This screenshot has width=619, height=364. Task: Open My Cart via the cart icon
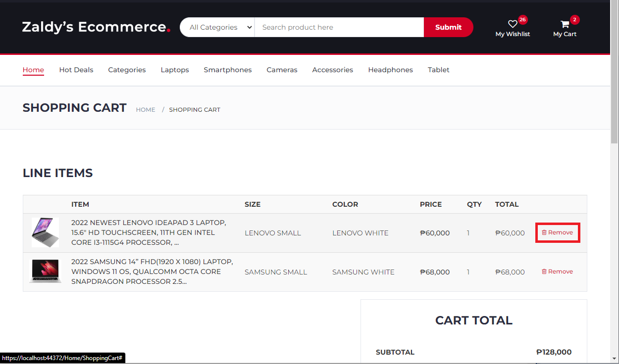click(565, 23)
